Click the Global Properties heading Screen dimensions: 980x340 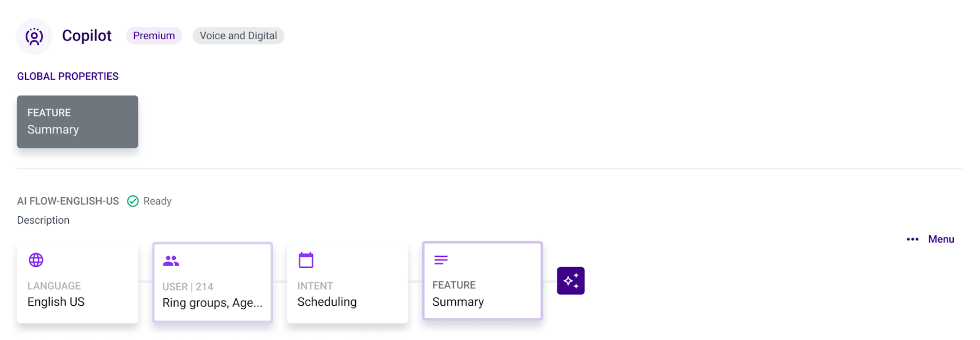point(68,77)
